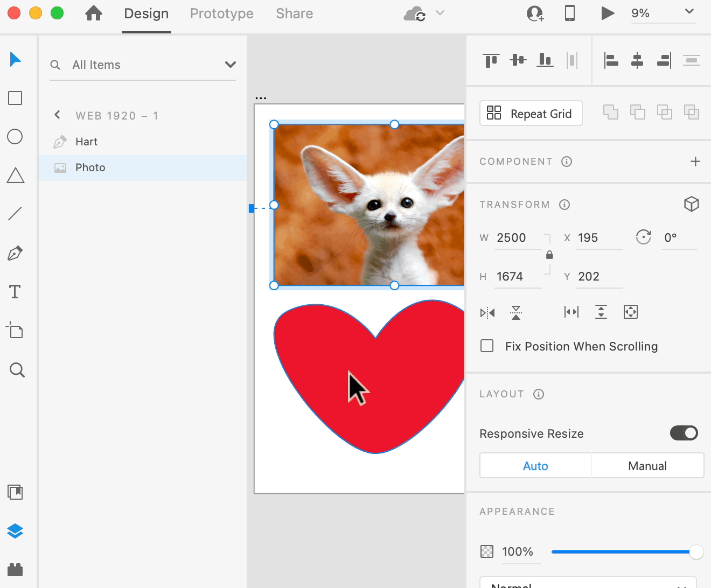Select the Ellipse tool
The height and width of the screenshot is (588, 711).
coord(15,137)
